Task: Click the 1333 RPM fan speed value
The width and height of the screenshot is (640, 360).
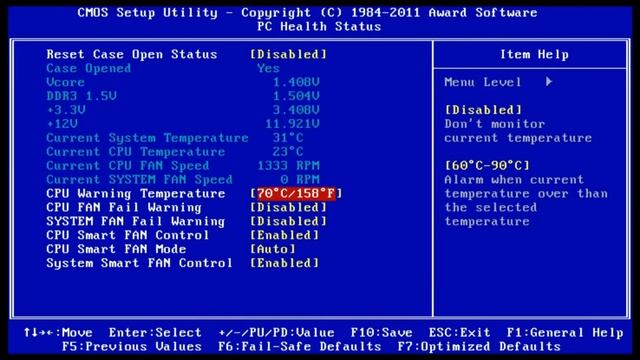Action: click(x=288, y=166)
